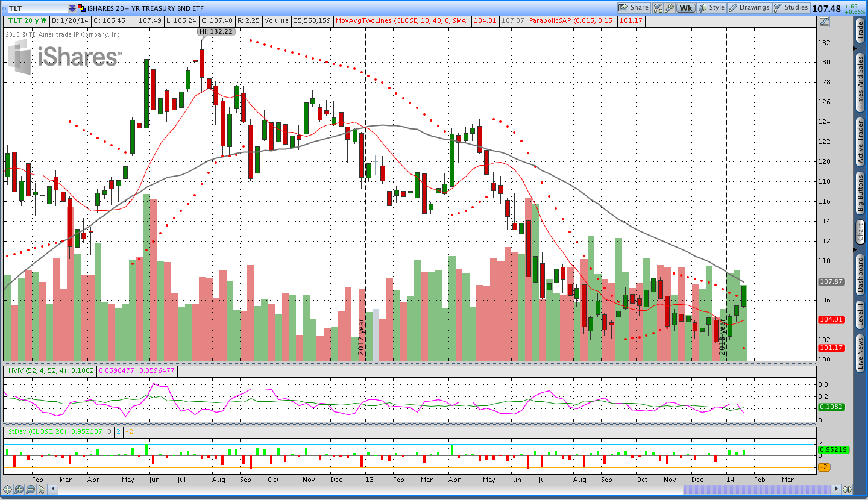Click the last price 107.48 in the header
Screen dimensions: 868x500
tap(826, 8)
